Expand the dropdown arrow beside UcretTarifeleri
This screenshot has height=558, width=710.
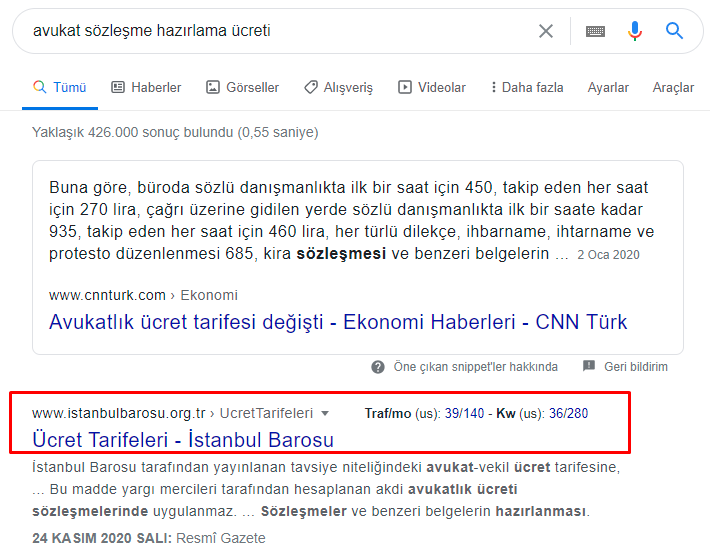coord(325,413)
